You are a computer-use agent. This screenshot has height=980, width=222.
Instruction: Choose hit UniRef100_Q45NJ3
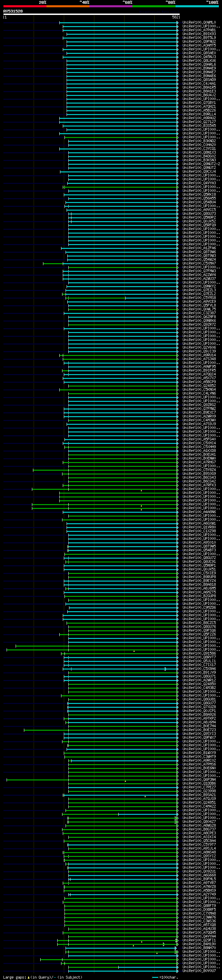tap(199, 57)
